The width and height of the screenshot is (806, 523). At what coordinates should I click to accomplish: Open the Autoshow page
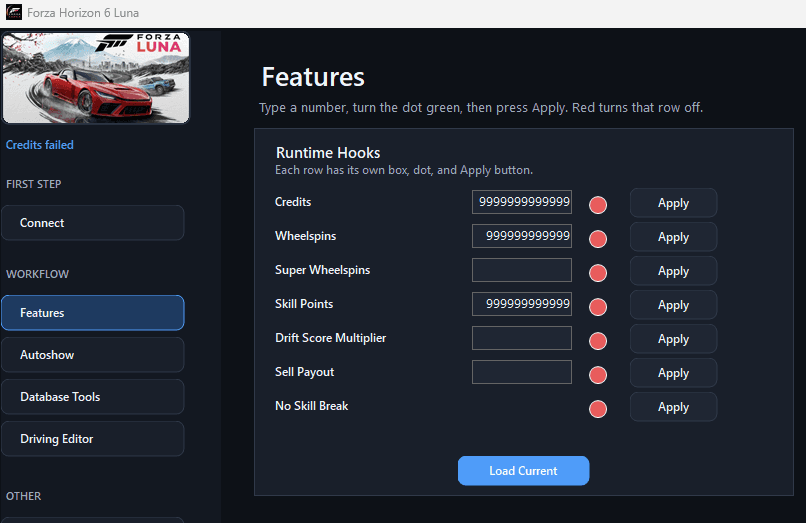93,355
